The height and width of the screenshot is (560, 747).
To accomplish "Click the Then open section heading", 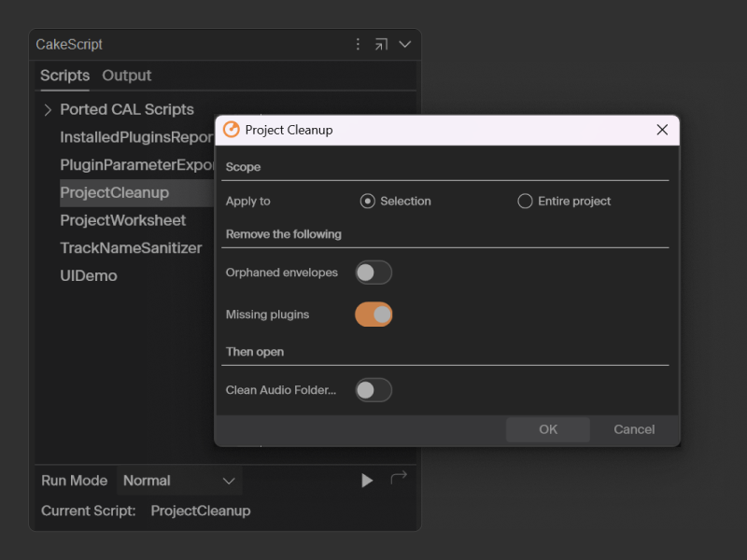I will 255,352.
